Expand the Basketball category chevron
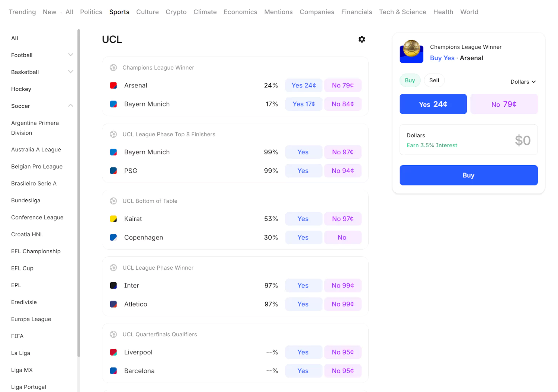Viewport: 558px width, 392px height. pos(71,72)
